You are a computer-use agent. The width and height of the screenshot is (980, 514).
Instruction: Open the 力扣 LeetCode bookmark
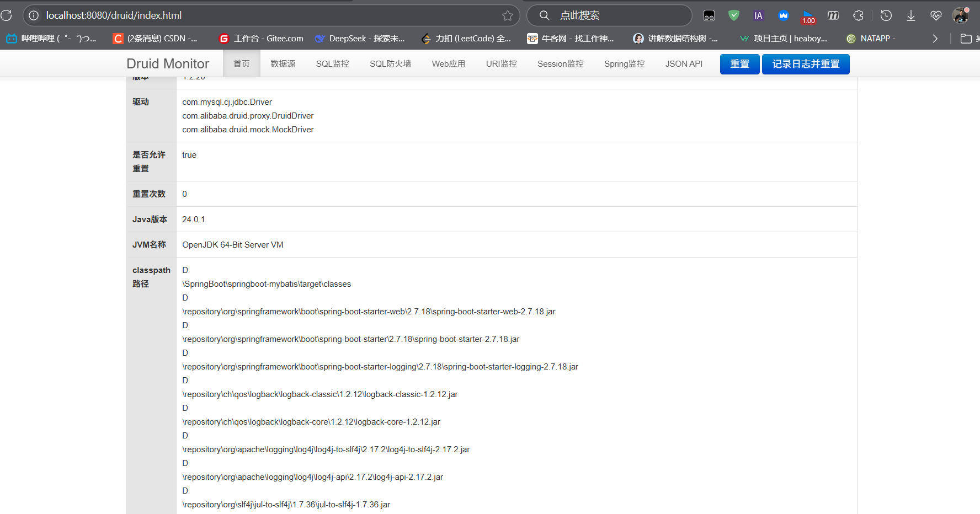tap(466, 39)
